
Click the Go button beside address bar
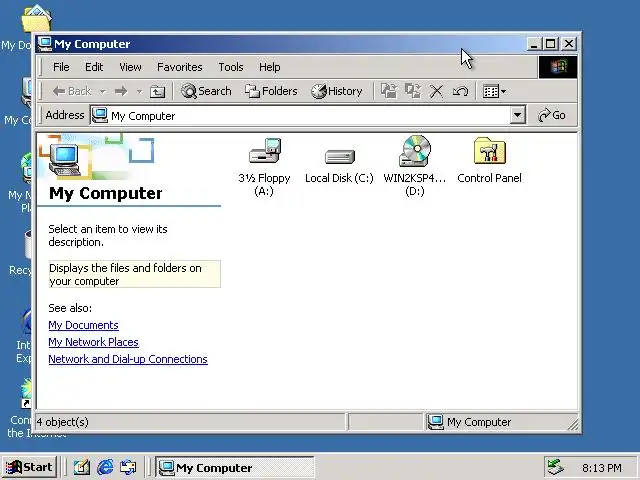click(552, 116)
